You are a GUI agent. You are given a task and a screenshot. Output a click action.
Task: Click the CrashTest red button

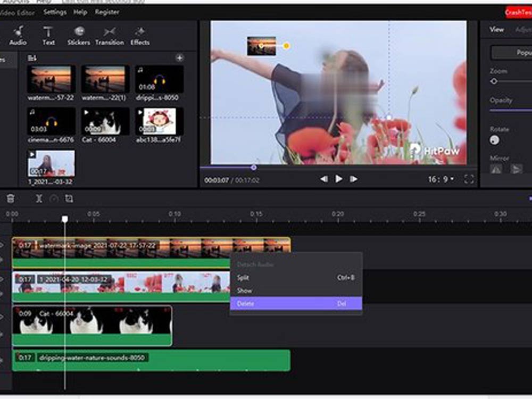(518, 13)
